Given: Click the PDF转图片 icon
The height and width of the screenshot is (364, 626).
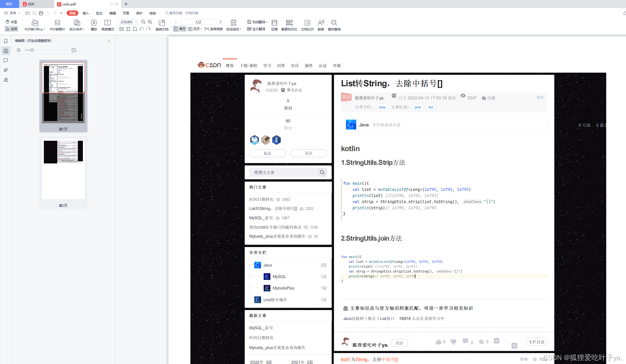Looking at the screenshot, I should (x=57, y=23).
